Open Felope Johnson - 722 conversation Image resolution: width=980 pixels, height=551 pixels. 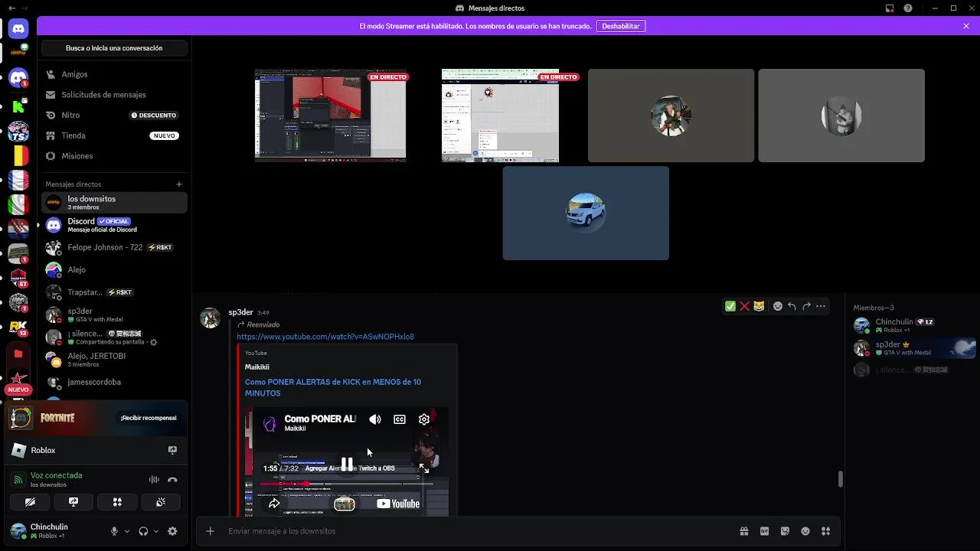click(114, 248)
